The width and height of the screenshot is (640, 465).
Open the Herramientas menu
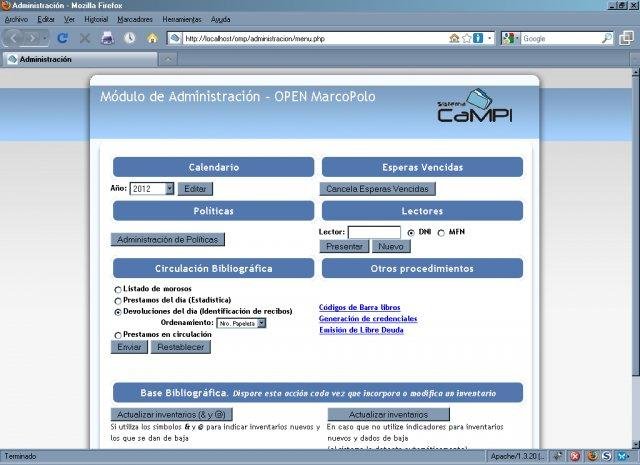pyautogui.click(x=182, y=19)
